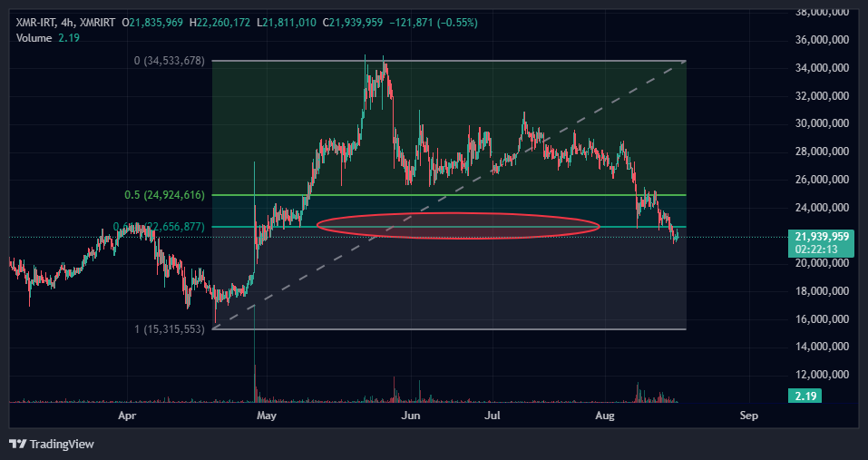This screenshot has width=868, height=460.
Task: Select the green 0.5 Fibonacci label
Action: click(x=165, y=195)
